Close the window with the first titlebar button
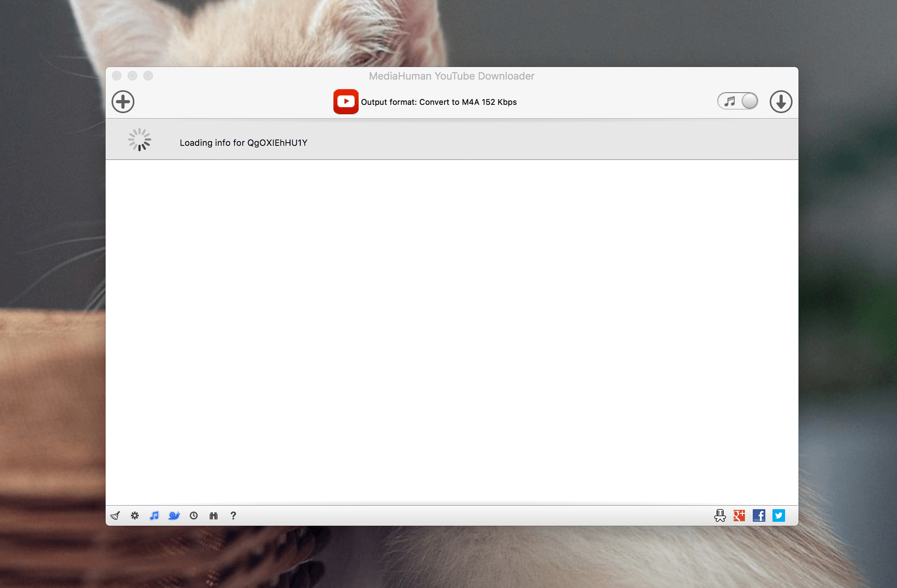Image resolution: width=897 pixels, height=588 pixels. [117, 76]
